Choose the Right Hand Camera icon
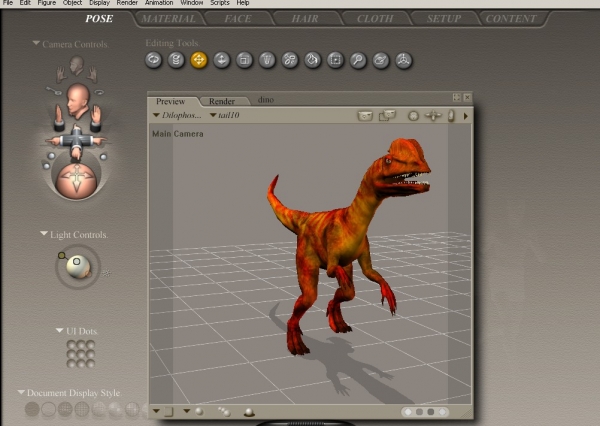 point(92,74)
